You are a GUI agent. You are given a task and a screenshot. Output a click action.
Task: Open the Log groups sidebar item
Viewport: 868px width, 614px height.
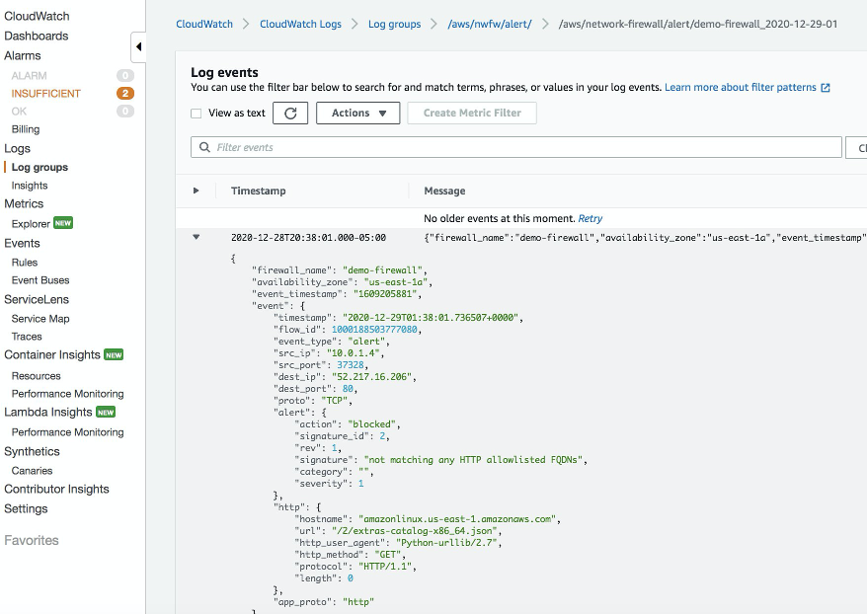pos(39,166)
